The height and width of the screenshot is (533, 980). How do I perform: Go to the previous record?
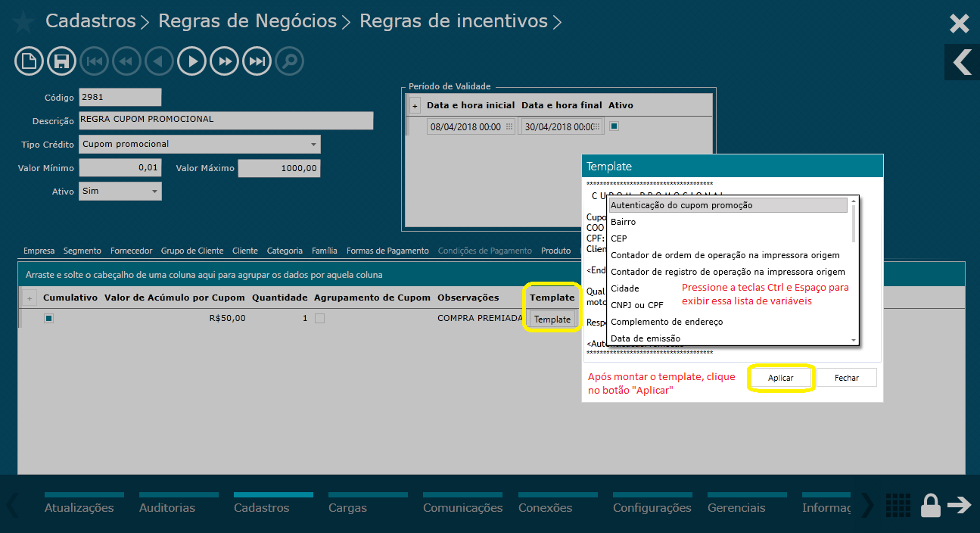pos(159,61)
